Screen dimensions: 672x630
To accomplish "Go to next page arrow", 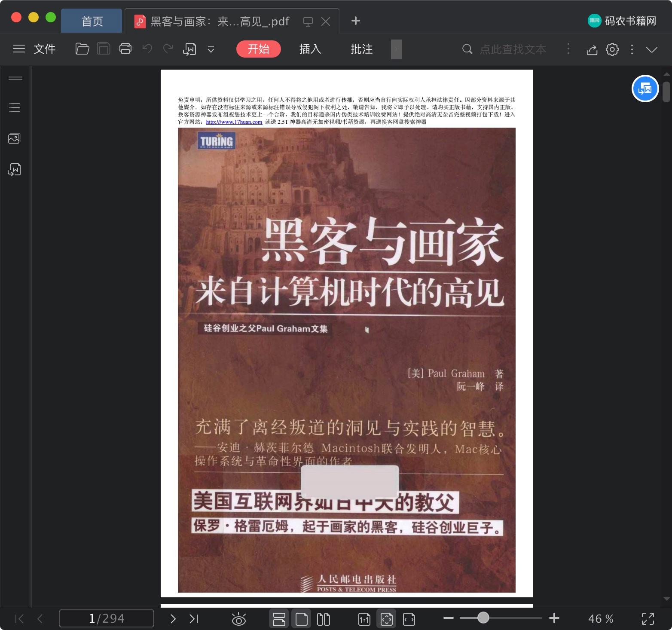I will (173, 618).
